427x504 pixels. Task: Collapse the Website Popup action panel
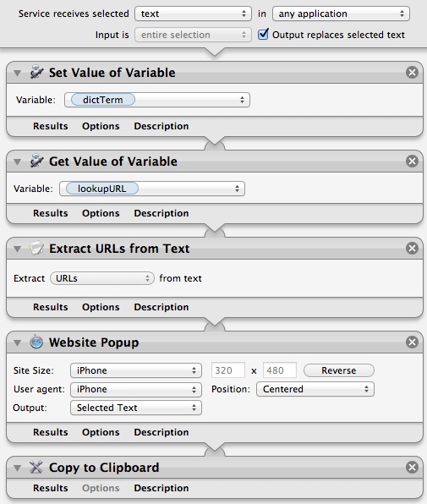18,342
